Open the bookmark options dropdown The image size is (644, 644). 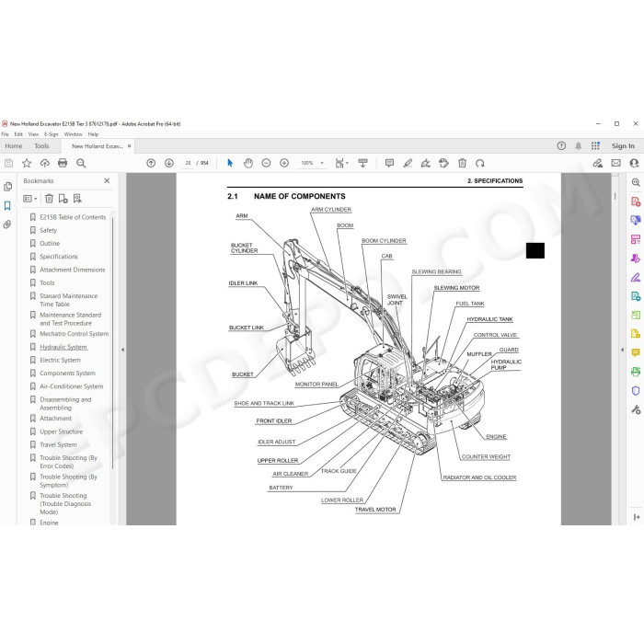coord(30,199)
